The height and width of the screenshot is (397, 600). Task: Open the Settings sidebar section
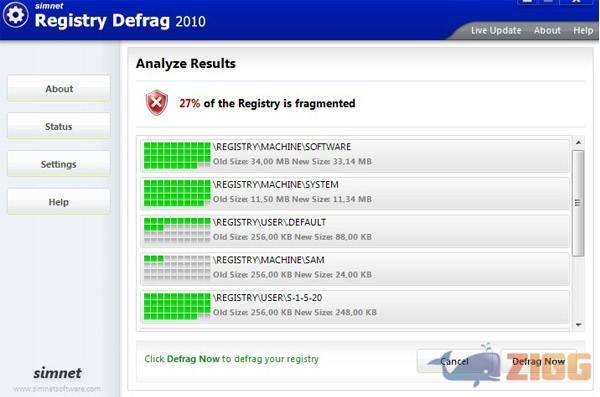pos(59,164)
